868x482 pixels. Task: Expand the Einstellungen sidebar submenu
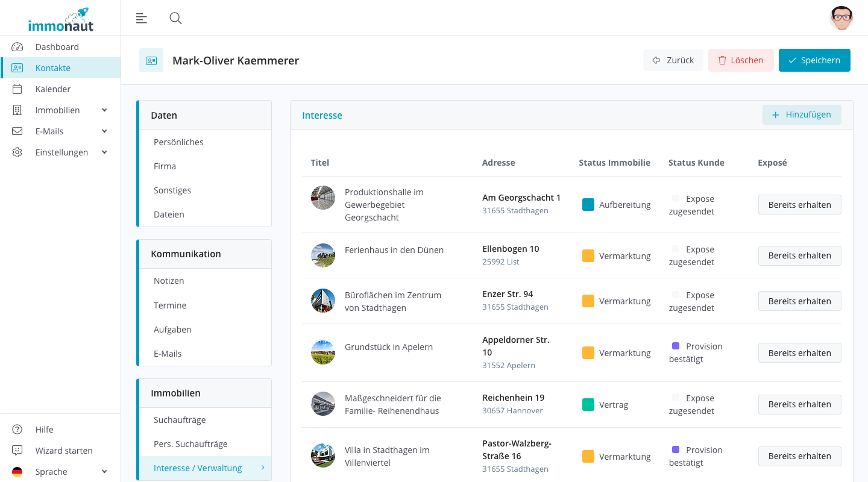click(104, 152)
